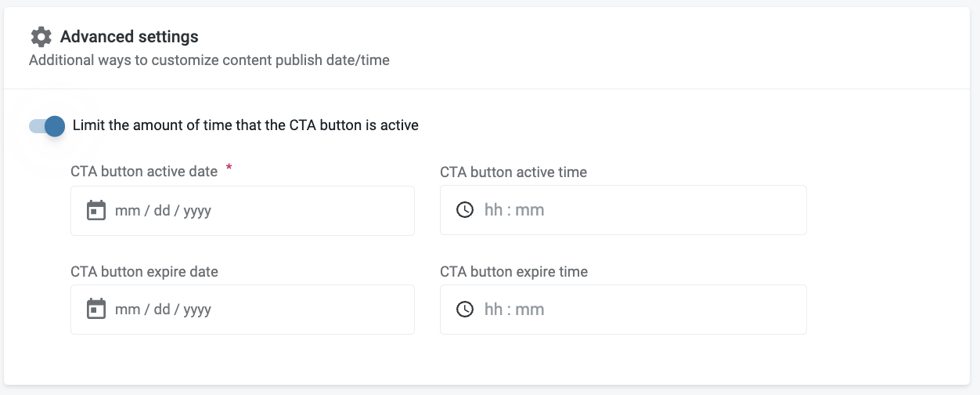
Task: Select minutes segment of CTA active time
Action: (530, 210)
